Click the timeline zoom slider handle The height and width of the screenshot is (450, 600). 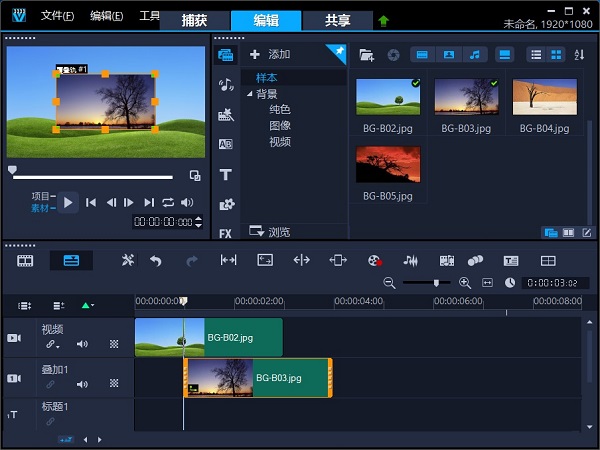coord(435,283)
